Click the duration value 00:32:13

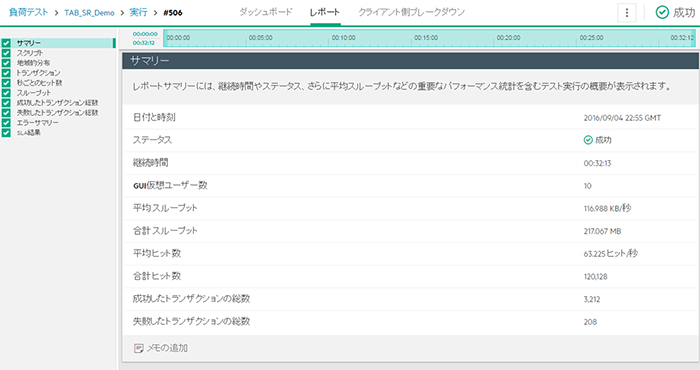tap(597, 163)
